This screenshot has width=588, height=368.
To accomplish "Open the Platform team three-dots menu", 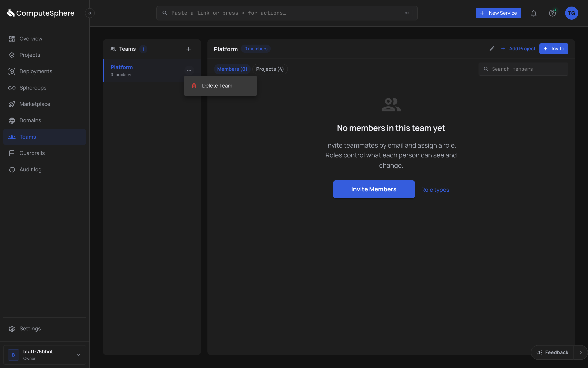I will pyautogui.click(x=189, y=70).
